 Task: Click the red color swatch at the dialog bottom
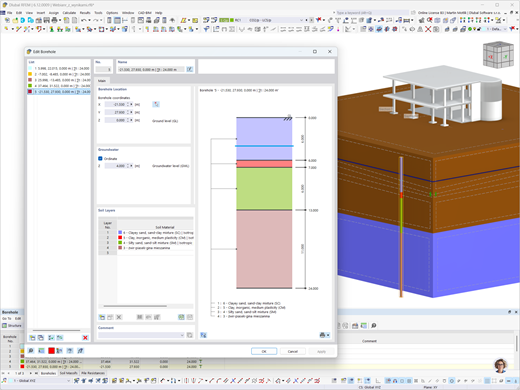coord(51,351)
